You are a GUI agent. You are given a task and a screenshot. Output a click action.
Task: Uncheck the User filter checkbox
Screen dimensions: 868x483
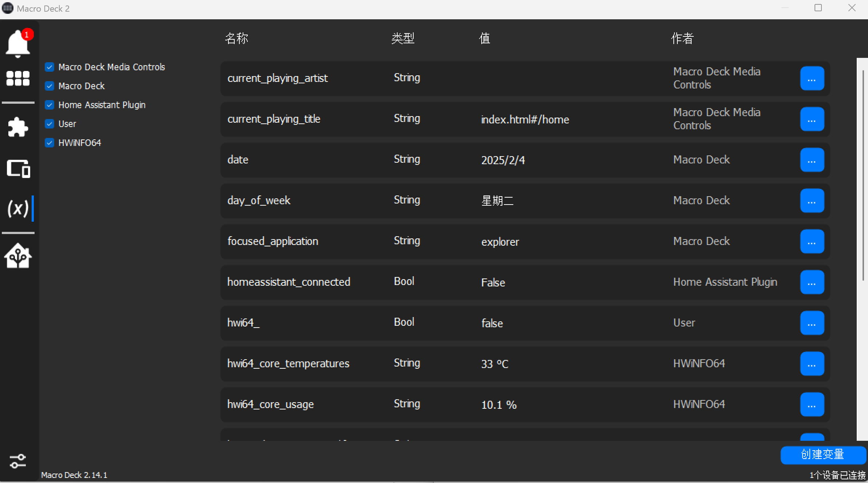(x=50, y=124)
